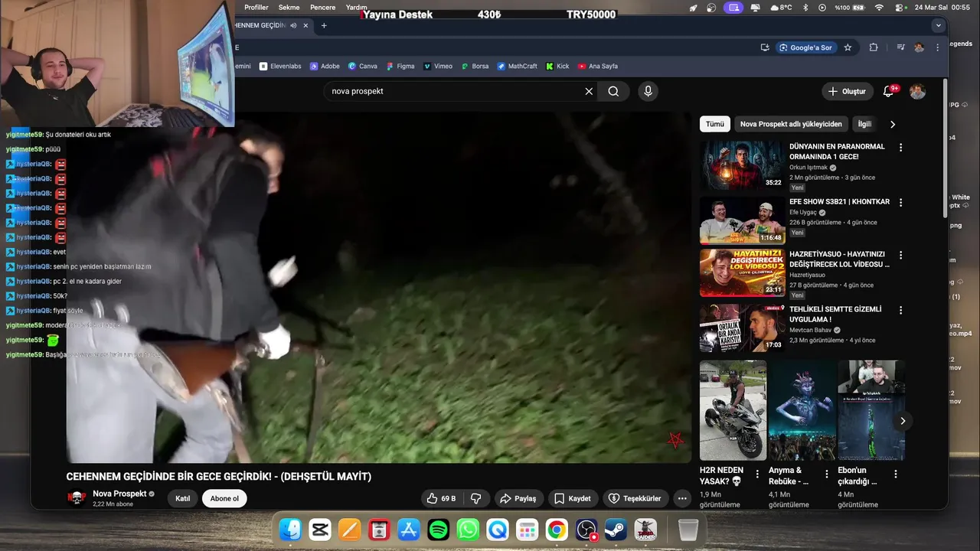The image size is (980, 551).
Task: Open Bluetooth menu bar icon
Action: 805,7
